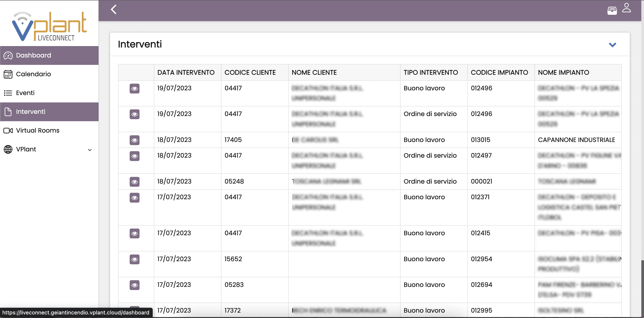
Task: Select Buono lavoro for impianto 012995
Action: pyautogui.click(x=434, y=310)
